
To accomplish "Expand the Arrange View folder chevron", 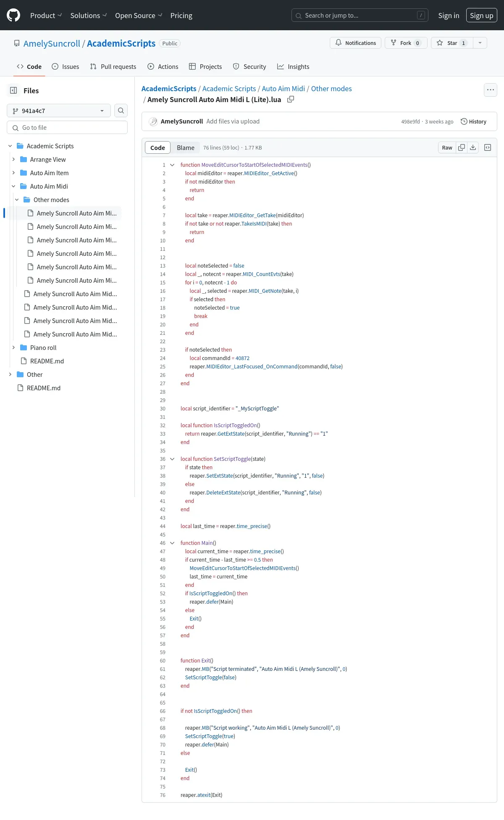I will click(x=13, y=159).
